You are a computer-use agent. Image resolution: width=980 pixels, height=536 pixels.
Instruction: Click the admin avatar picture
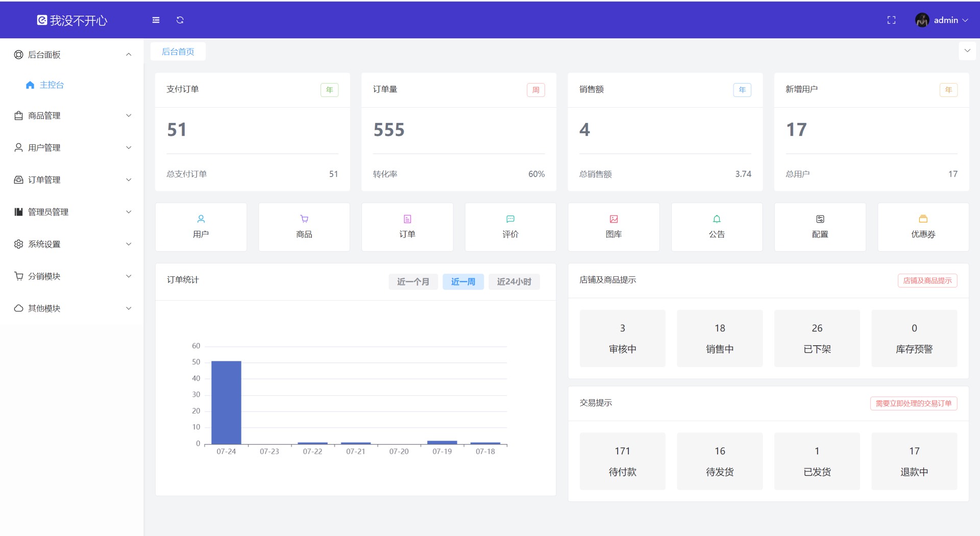(922, 20)
